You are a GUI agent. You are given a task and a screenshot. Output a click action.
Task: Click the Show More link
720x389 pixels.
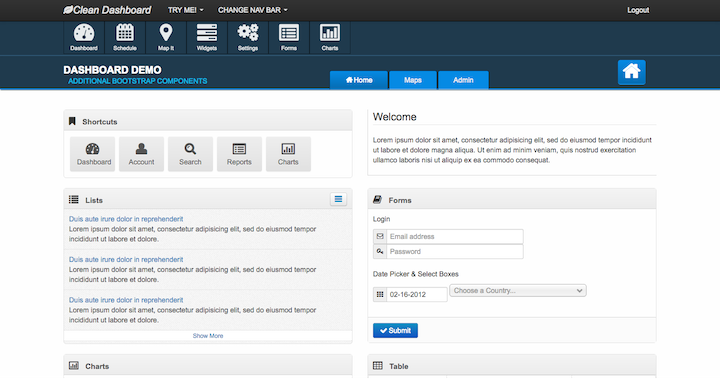(208, 336)
